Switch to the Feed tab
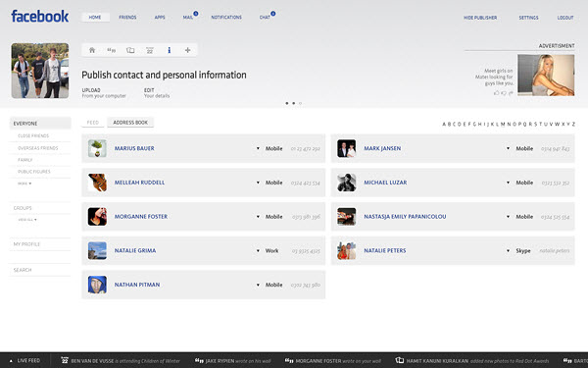 (x=93, y=123)
